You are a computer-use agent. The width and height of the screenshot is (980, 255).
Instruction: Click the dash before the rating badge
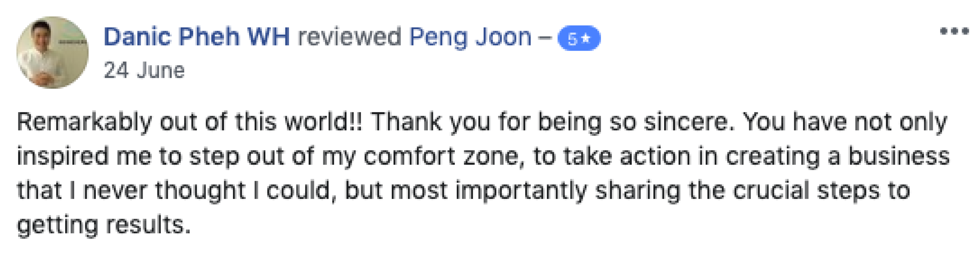(x=546, y=38)
